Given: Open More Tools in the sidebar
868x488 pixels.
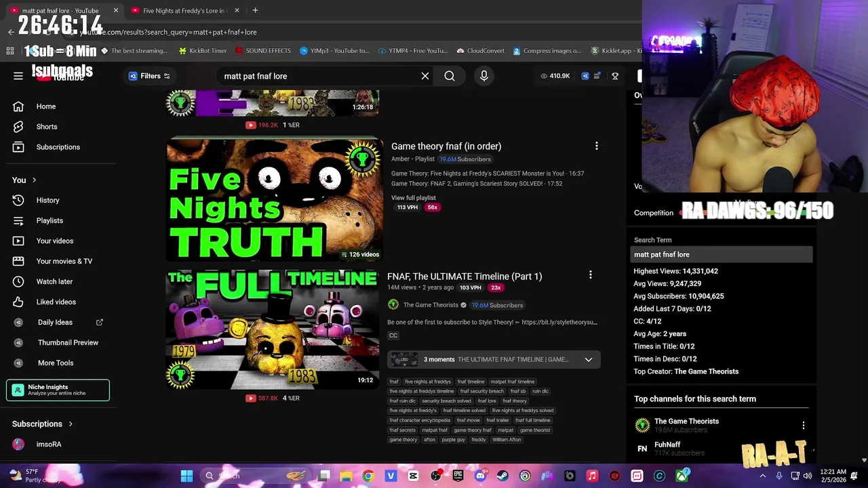Looking at the screenshot, I should click(56, 363).
